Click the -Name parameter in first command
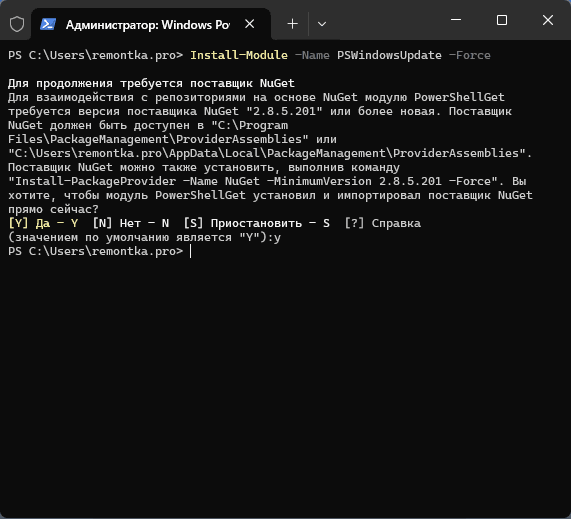The width and height of the screenshot is (571, 519). (312, 55)
